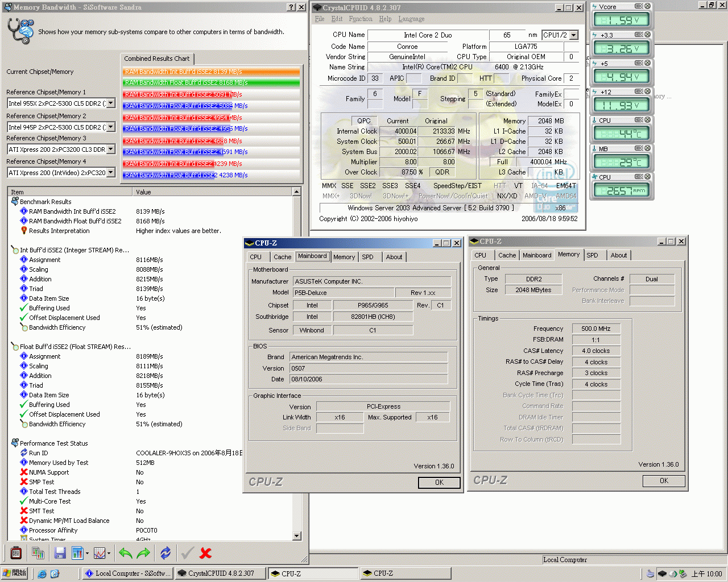Viewport: 728px width, 582px height.
Task: Click the clock in the system tray
Action: pos(706,574)
